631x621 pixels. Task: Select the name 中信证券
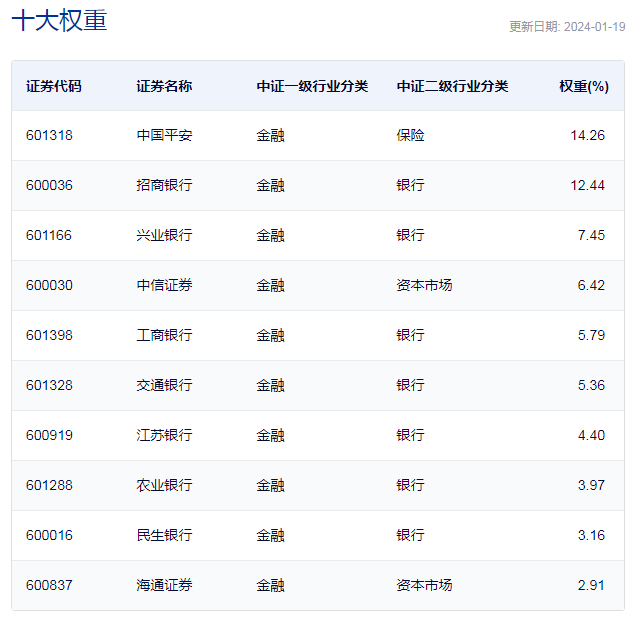[x=164, y=285]
